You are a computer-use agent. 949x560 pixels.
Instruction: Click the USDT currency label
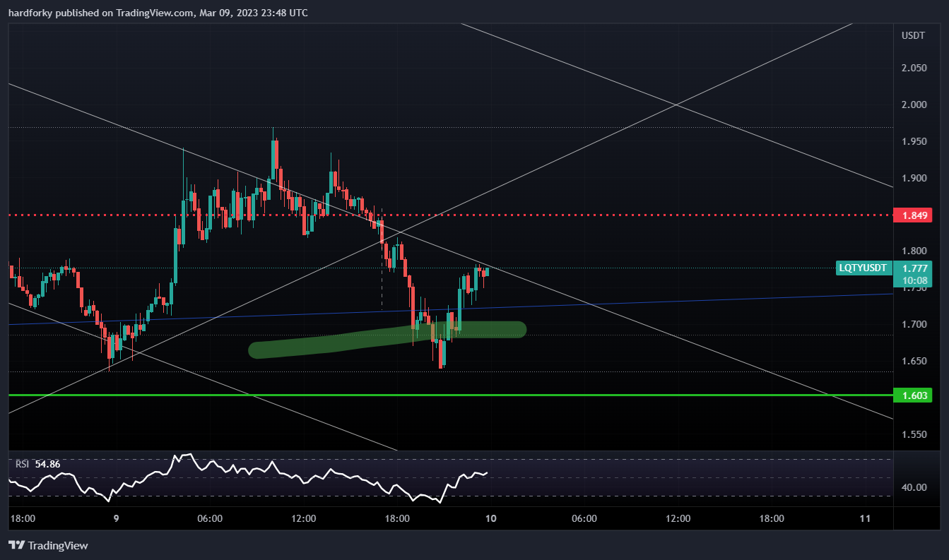(913, 36)
